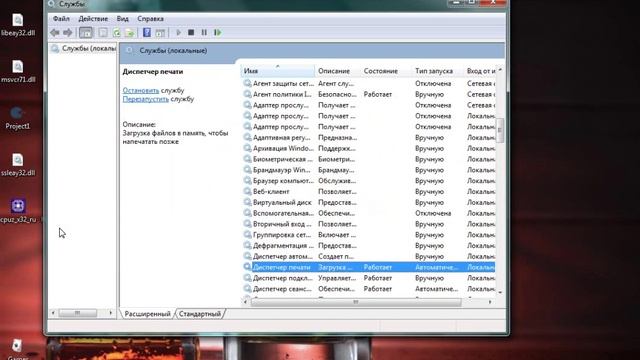Select the Брандмауэр Win... service row

pyautogui.click(x=368, y=170)
